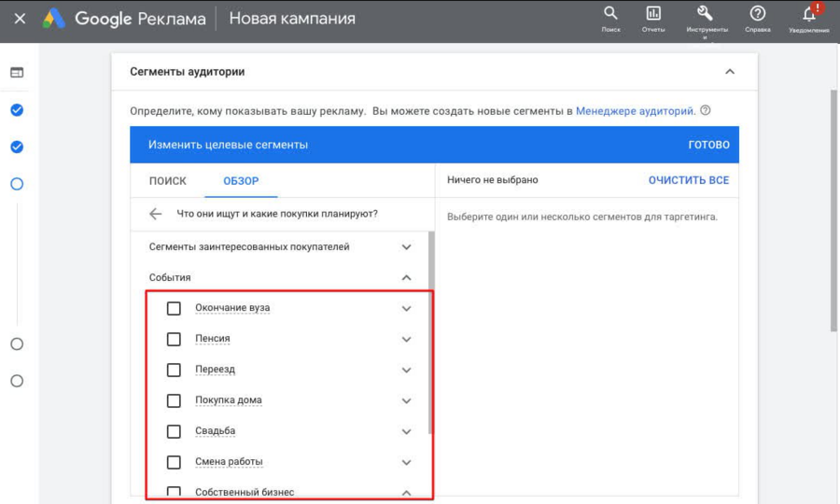Click the back arrow beside 'Что они ищут'
This screenshot has height=504, width=840.
(x=156, y=214)
